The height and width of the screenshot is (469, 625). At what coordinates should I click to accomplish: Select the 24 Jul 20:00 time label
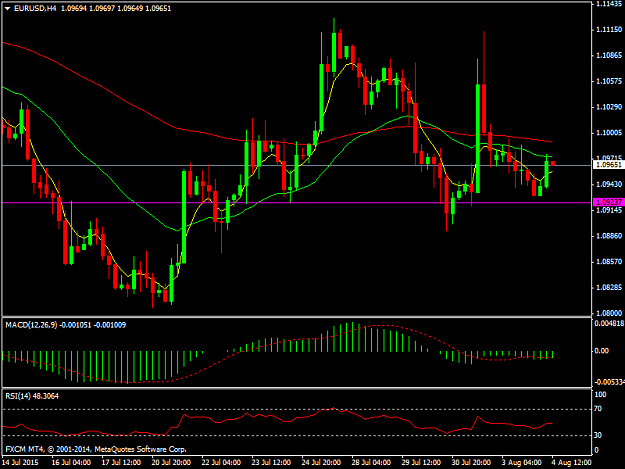coord(321,463)
